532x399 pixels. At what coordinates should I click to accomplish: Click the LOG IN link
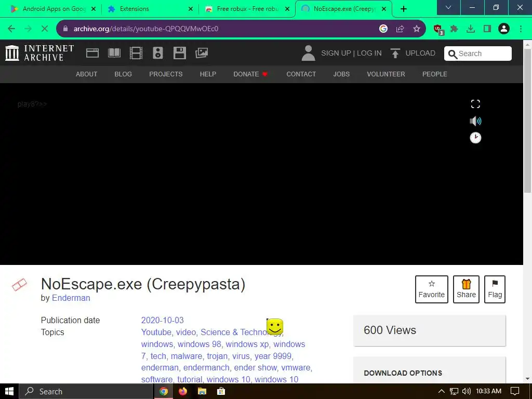(x=369, y=54)
